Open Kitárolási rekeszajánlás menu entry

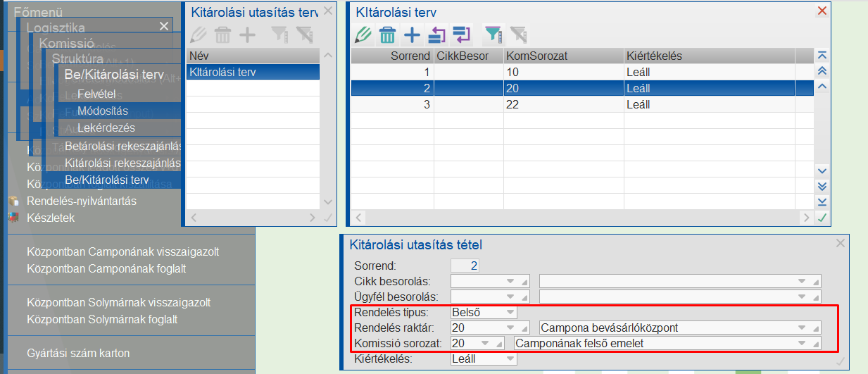pos(123,163)
